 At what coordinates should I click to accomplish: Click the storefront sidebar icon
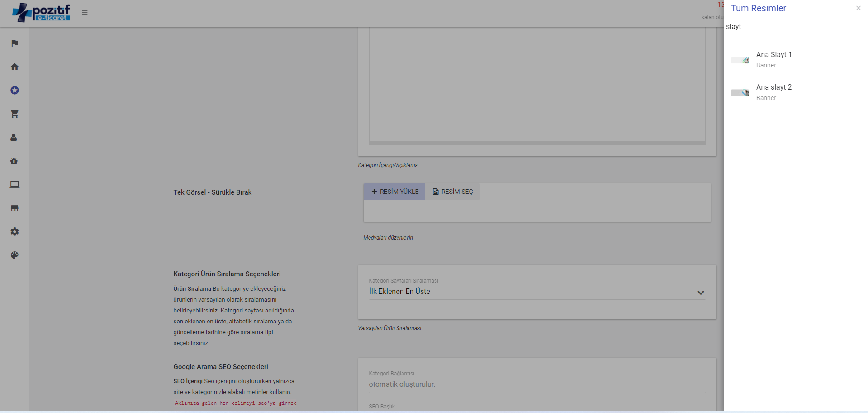[14, 208]
